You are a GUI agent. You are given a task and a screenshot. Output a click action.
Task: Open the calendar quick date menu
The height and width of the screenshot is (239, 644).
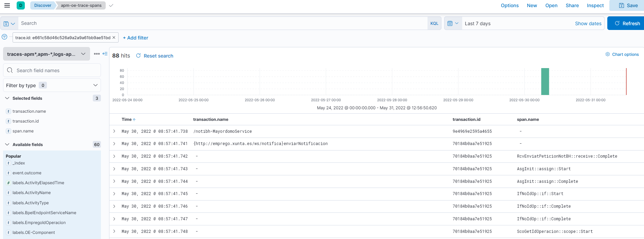tap(453, 23)
